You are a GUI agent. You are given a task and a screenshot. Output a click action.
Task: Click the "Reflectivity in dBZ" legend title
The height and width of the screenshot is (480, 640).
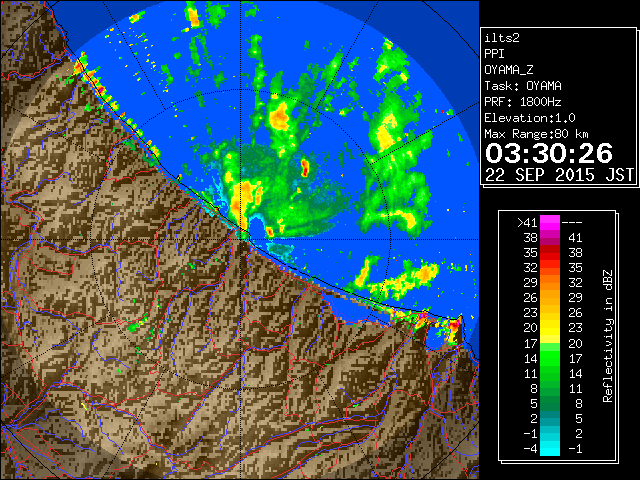[607, 336]
